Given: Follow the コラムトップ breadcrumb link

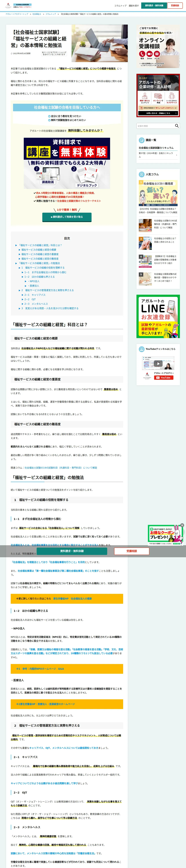Looking at the screenshot, I should 51,14.
